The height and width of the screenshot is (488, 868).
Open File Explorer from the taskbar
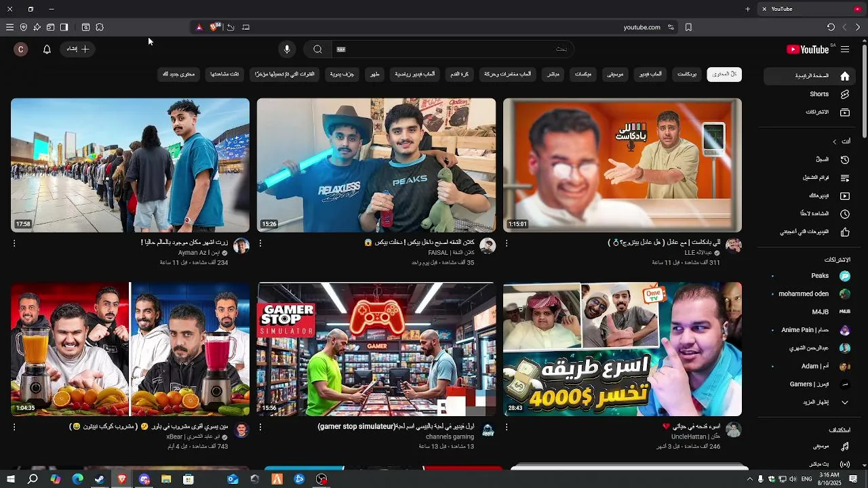(166, 479)
